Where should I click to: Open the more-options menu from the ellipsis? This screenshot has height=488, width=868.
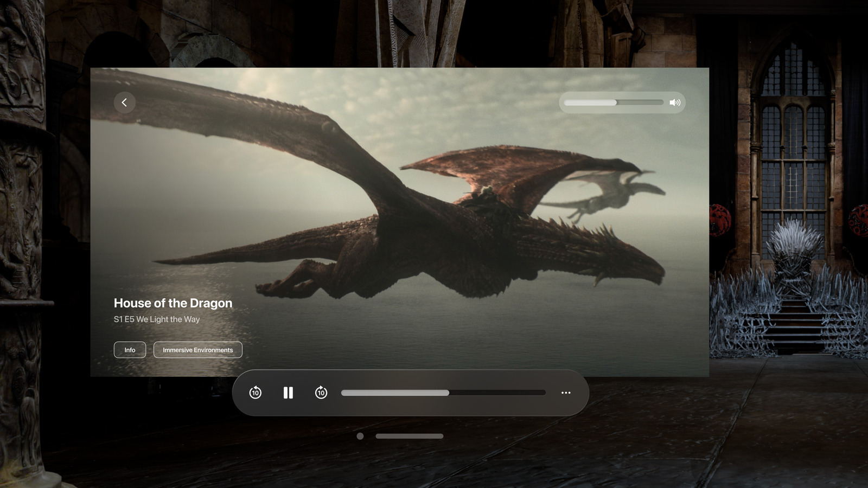tap(566, 393)
